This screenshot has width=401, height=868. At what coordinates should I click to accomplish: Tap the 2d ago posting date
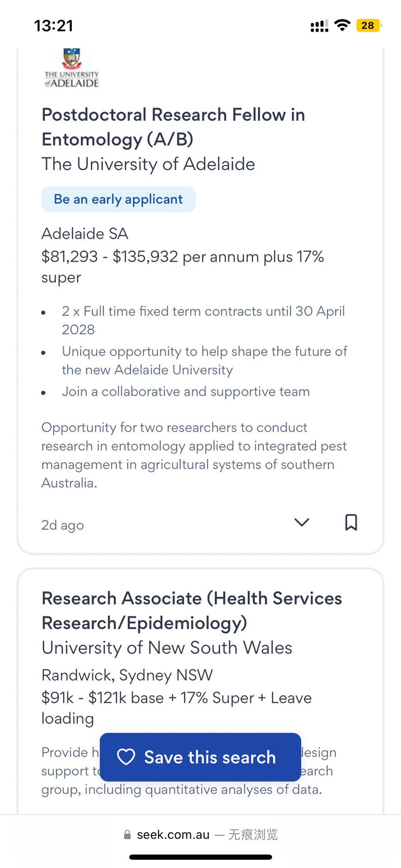62,525
